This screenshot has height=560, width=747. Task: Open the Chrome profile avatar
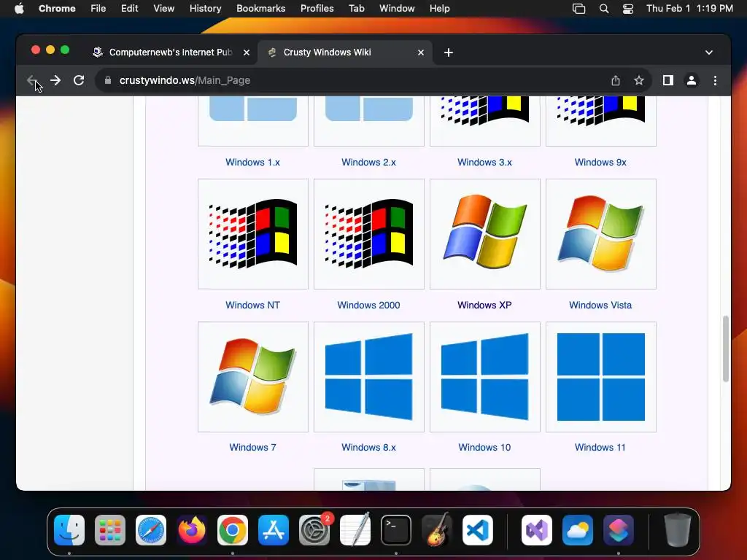[692, 80]
